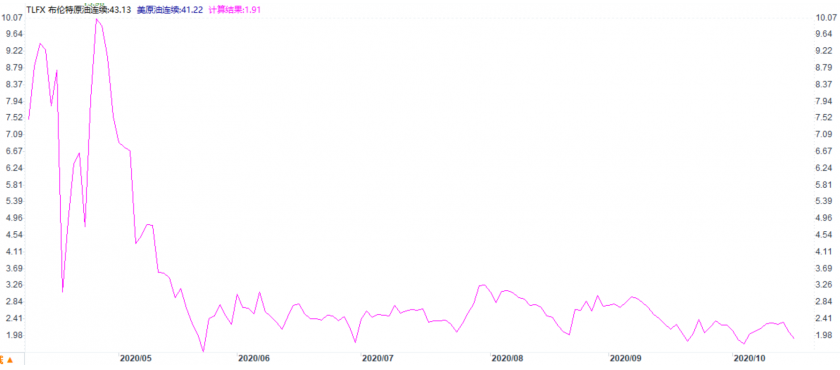The width and height of the screenshot is (840, 370).
Task: Select the 2020/07 date on time axis
Action: (x=377, y=357)
